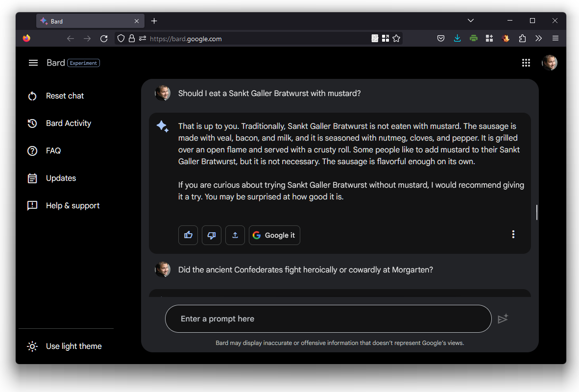The height and width of the screenshot is (392, 579).
Task: Click the green printer extension icon
Action: point(473,38)
